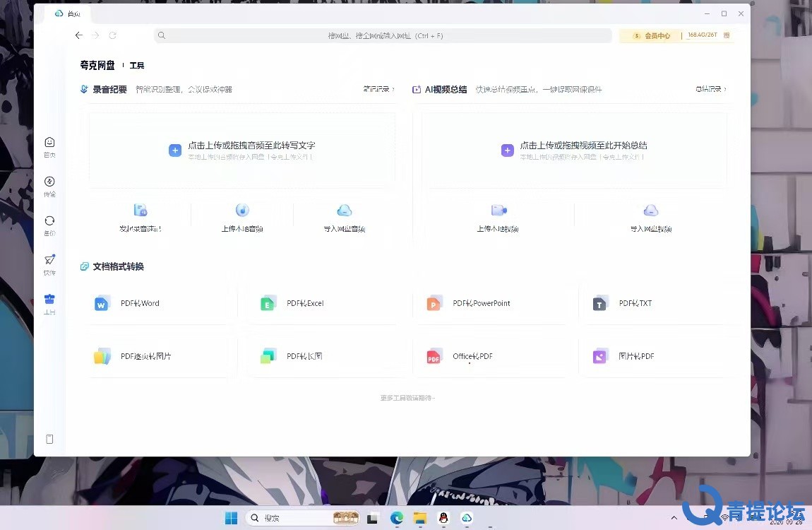Open Microsoft Edge from the taskbar

[397, 517]
